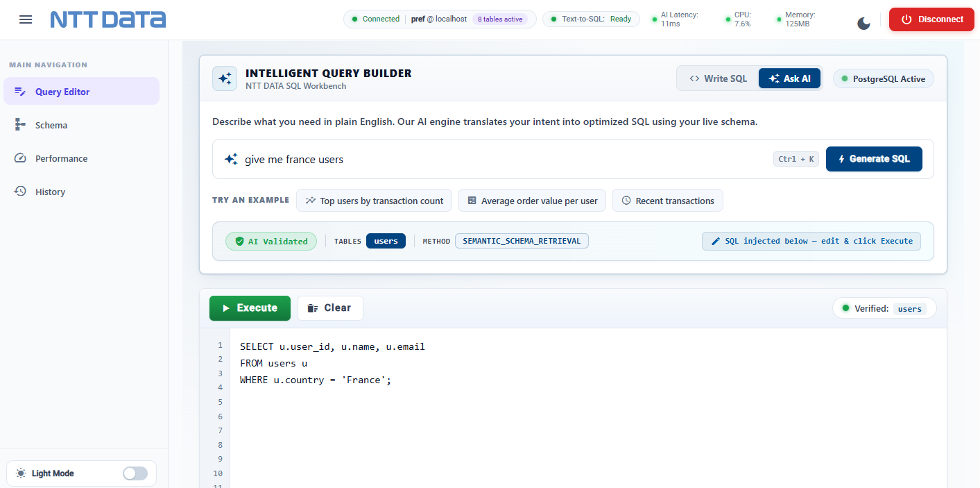Viewport: 980px width, 488px height.
Task: Click the SELECT line in SQL editor
Action: (332, 346)
